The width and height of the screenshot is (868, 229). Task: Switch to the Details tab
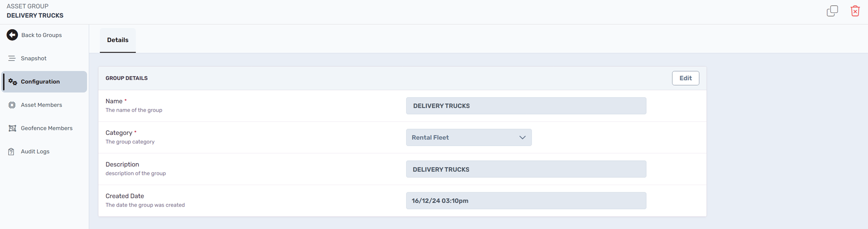tap(118, 40)
